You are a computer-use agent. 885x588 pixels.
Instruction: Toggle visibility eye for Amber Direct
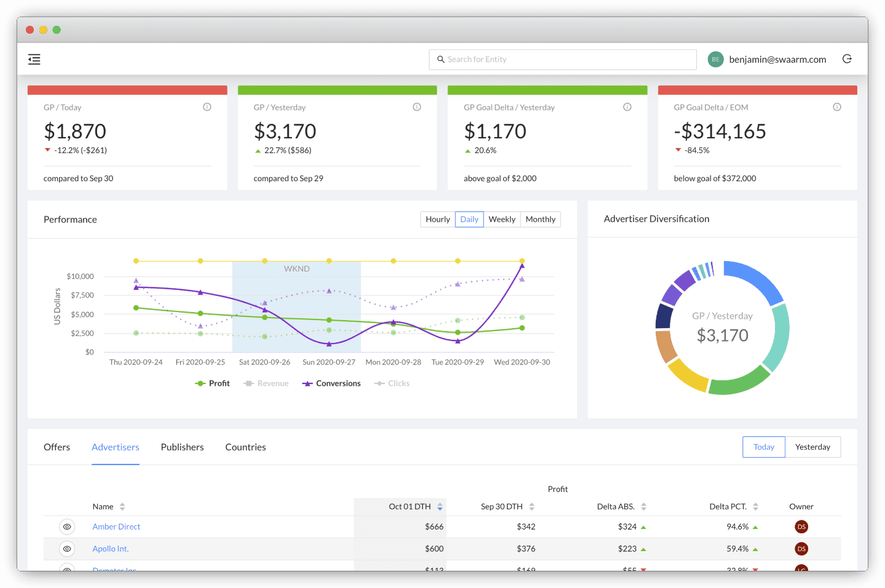pos(67,527)
